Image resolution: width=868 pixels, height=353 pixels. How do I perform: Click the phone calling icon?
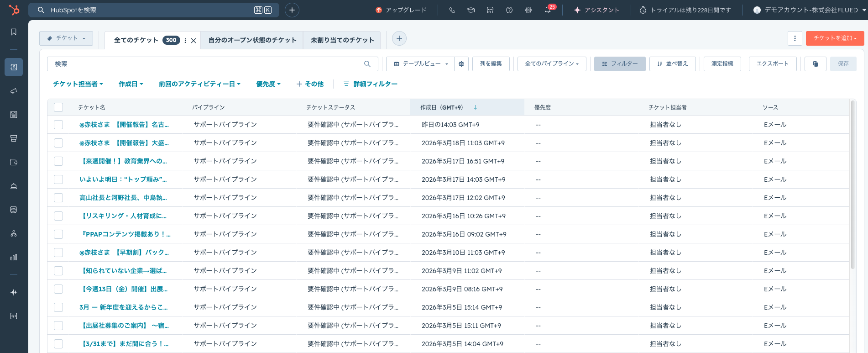(x=452, y=10)
